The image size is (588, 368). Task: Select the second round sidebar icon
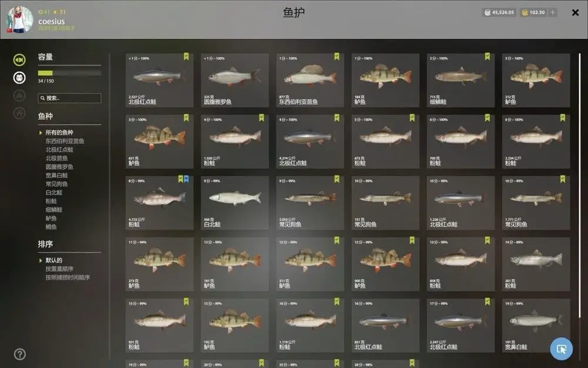19,78
